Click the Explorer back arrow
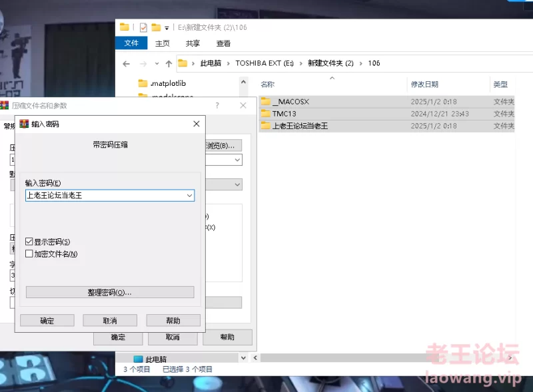This screenshot has height=392, width=533. point(127,63)
